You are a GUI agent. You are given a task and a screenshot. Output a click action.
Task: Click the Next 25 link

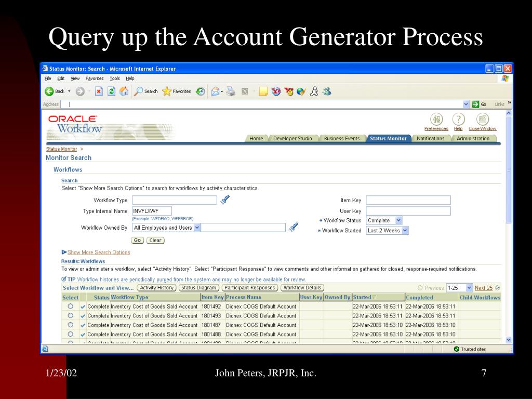pyautogui.click(x=484, y=288)
